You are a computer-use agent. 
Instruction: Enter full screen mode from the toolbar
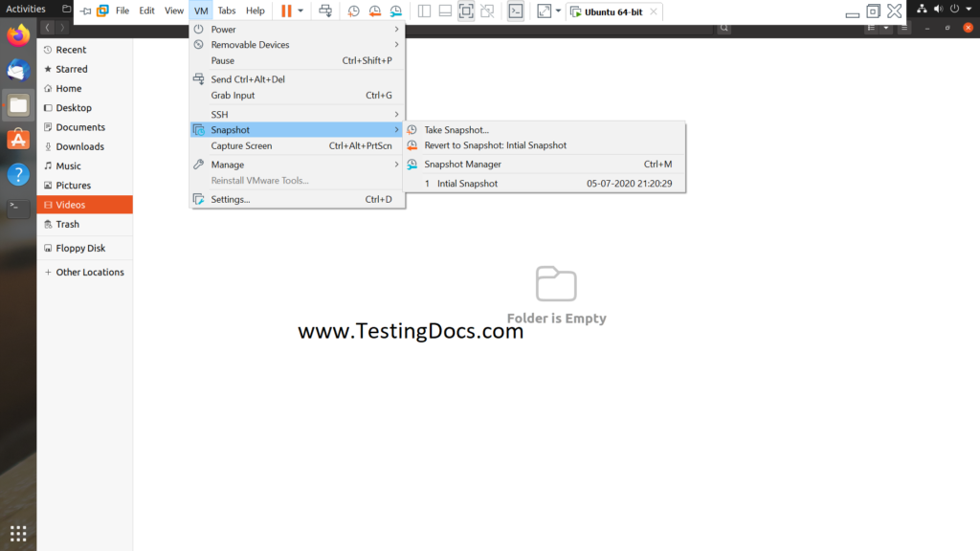click(466, 11)
